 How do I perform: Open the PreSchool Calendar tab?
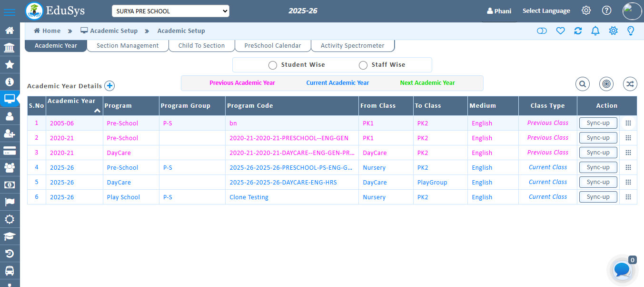[x=272, y=46]
